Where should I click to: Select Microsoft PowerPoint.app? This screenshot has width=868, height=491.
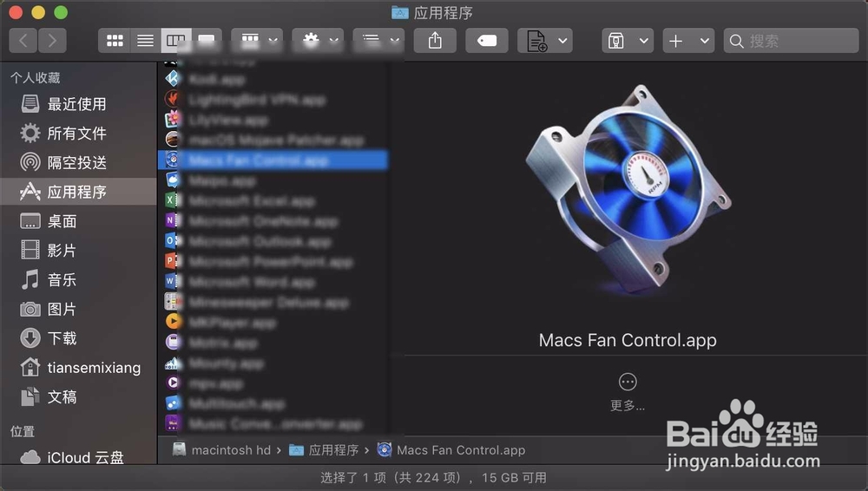pyautogui.click(x=273, y=261)
